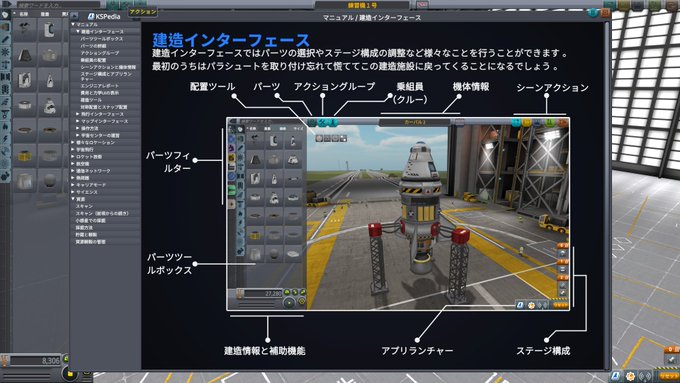
Task: Click the teal button on KSPedia title bar
Action: click(593, 13)
